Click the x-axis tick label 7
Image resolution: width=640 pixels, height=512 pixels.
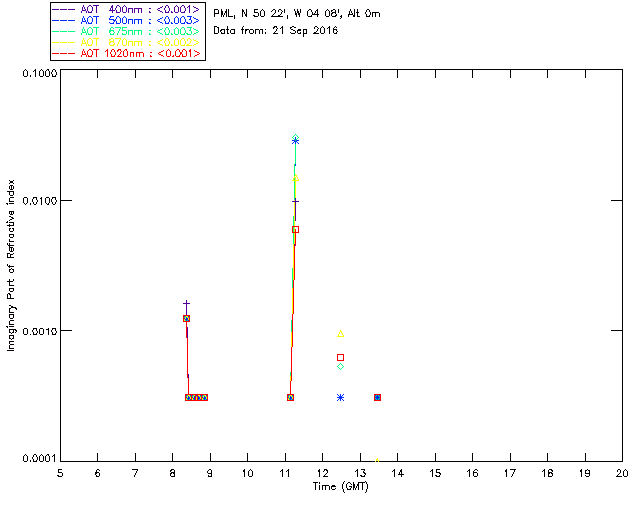135,473
